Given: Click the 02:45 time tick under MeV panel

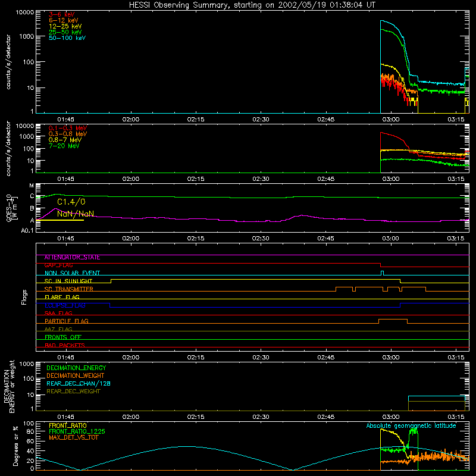Looking at the screenshot, I should pos(325,179).
